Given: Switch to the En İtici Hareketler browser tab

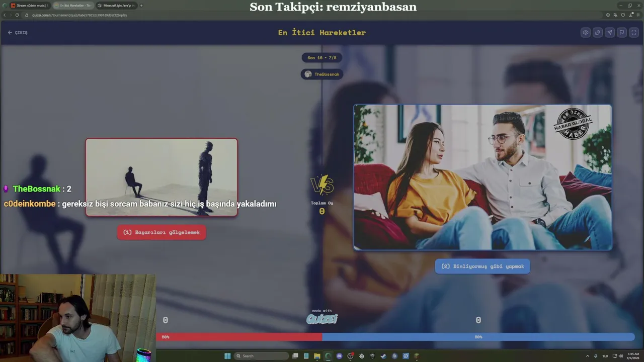Looking at the screenshot, I should click(x=72, y=6).
